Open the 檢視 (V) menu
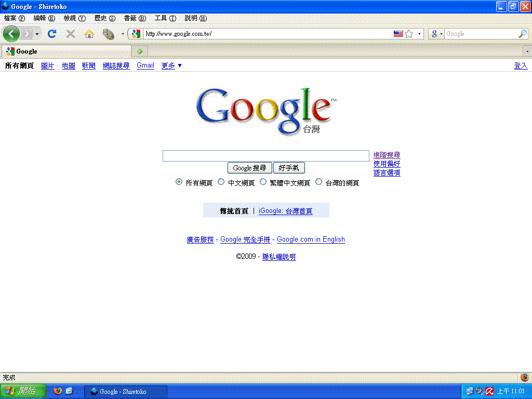Image resolution: width=532 pixels, height=399 pixels. pos(75,18)
